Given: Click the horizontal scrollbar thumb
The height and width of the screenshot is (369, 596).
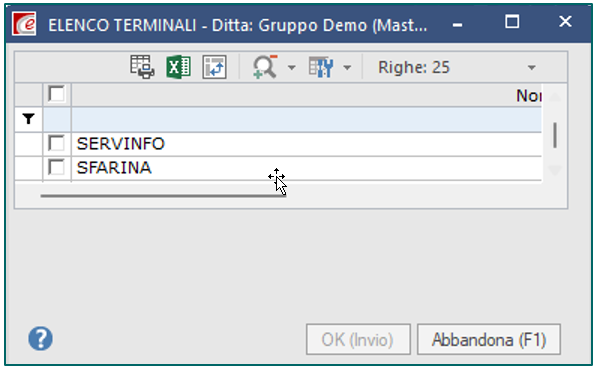Looking at the screenshot, I should coord(163,196).
